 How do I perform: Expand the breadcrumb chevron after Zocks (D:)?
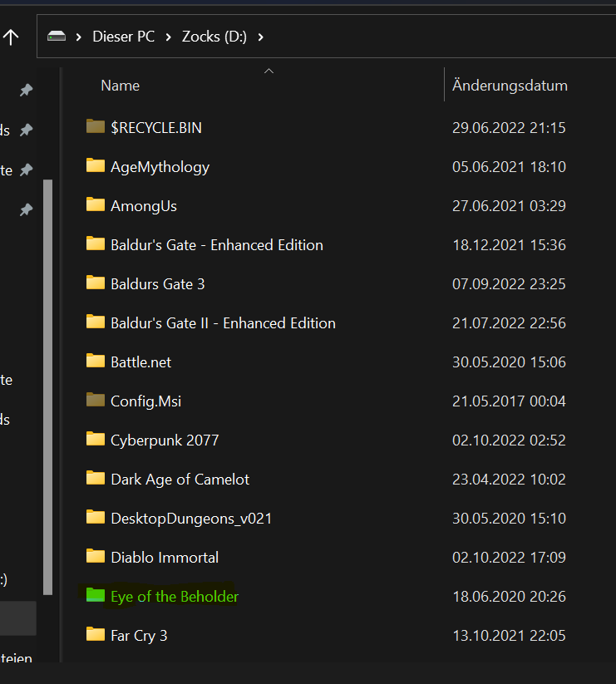point(260,37)
